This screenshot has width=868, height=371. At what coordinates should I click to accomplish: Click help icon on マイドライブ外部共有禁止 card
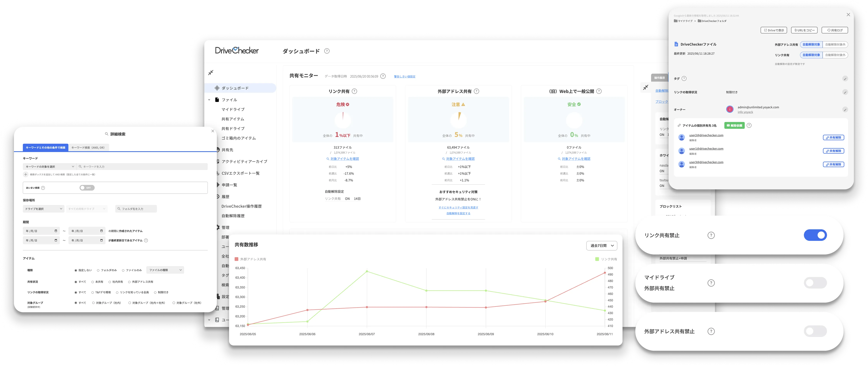click(711, 283)
